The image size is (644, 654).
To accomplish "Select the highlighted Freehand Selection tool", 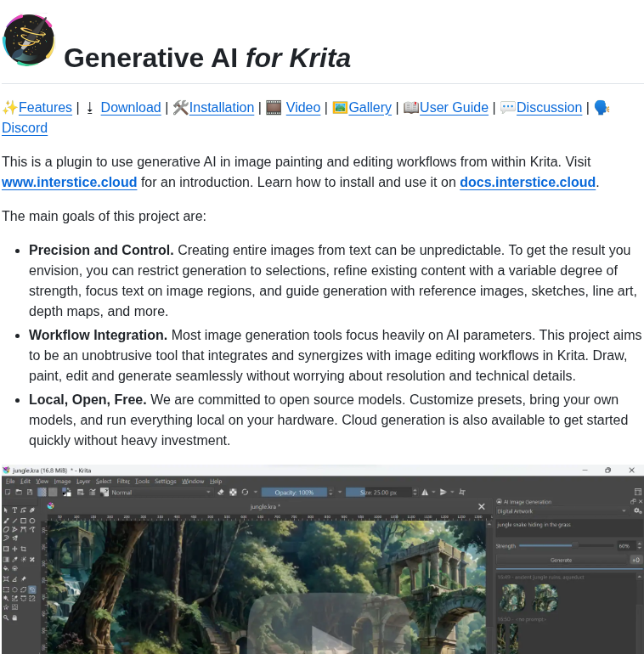I will [32, 589].
